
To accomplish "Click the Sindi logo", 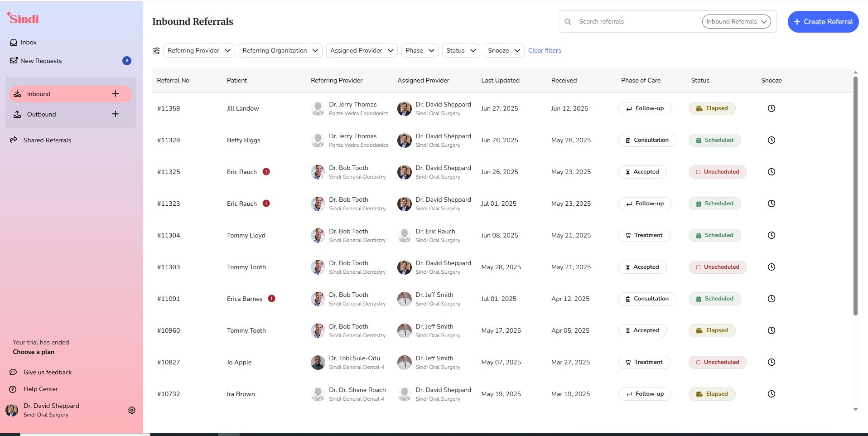I will (23, 18).
